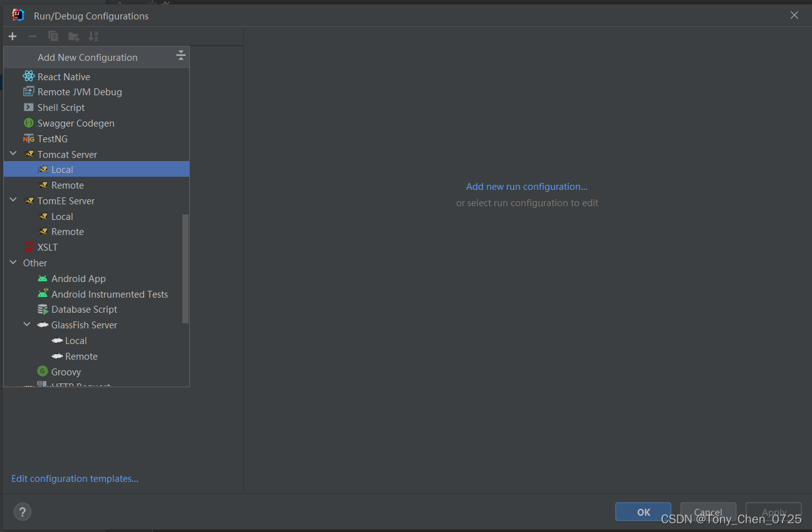Click the Remote JVM Debug icon

[x=28, y=91]
